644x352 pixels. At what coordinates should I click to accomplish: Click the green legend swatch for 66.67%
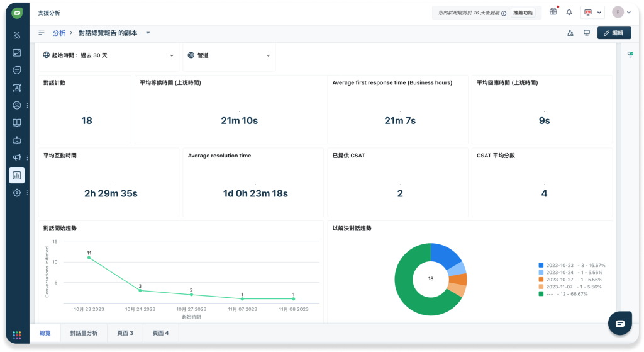(x=541, y=294)
